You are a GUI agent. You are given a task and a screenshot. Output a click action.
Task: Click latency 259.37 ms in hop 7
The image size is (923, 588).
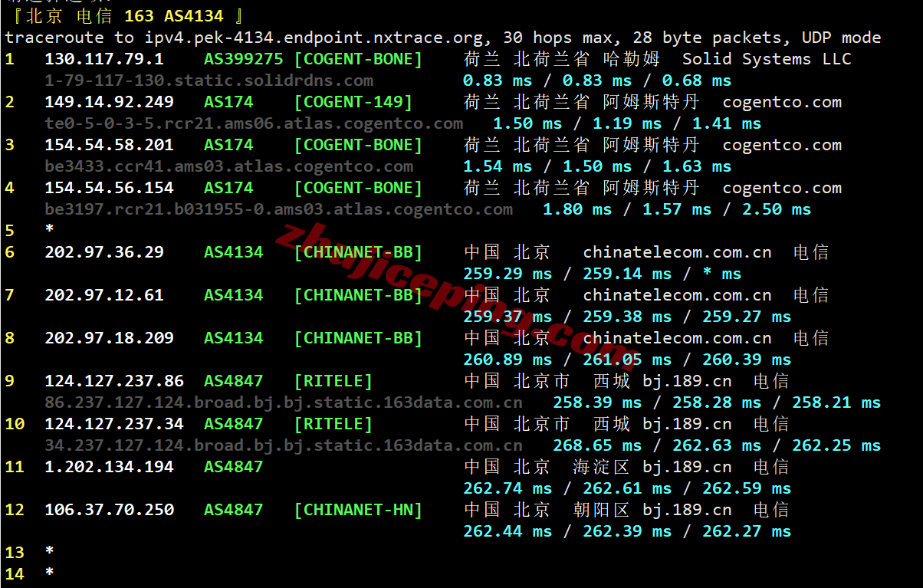click(x=507, y=317)
